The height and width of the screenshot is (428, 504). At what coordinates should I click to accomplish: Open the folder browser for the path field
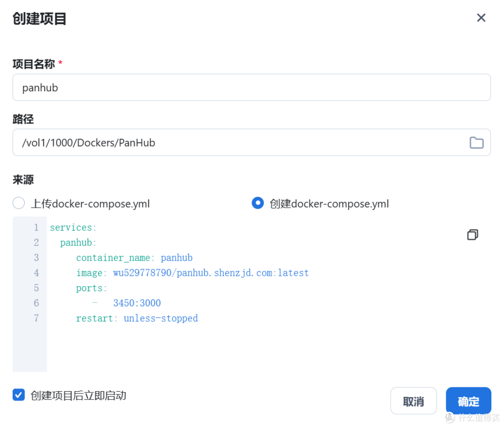coord(476,142)
